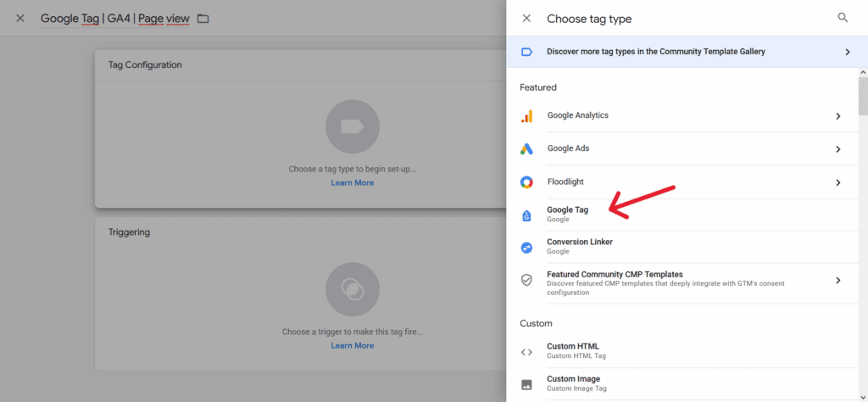Close the Choose tag type panel
Screen dimensions: 868x402
click(x=526, y=19)
